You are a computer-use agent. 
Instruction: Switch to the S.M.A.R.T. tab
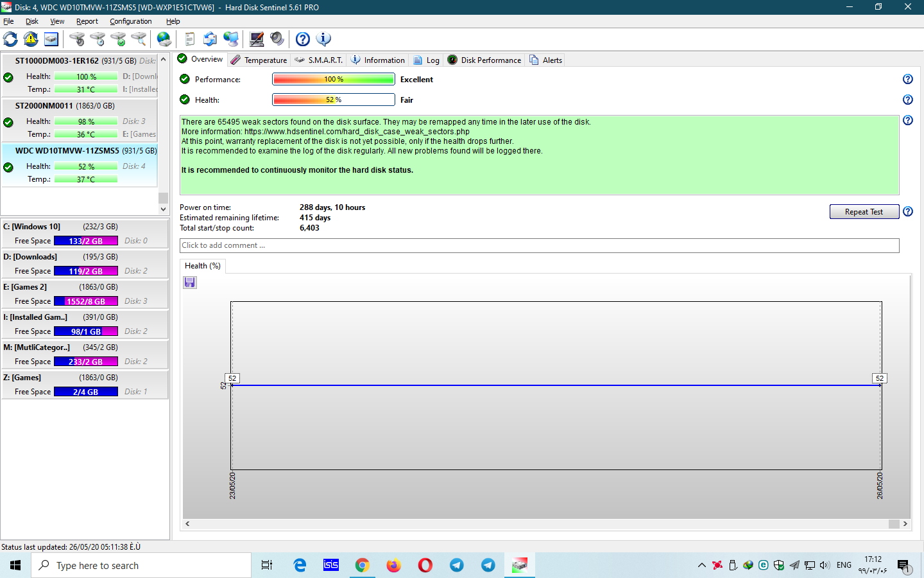click(319, 60)
